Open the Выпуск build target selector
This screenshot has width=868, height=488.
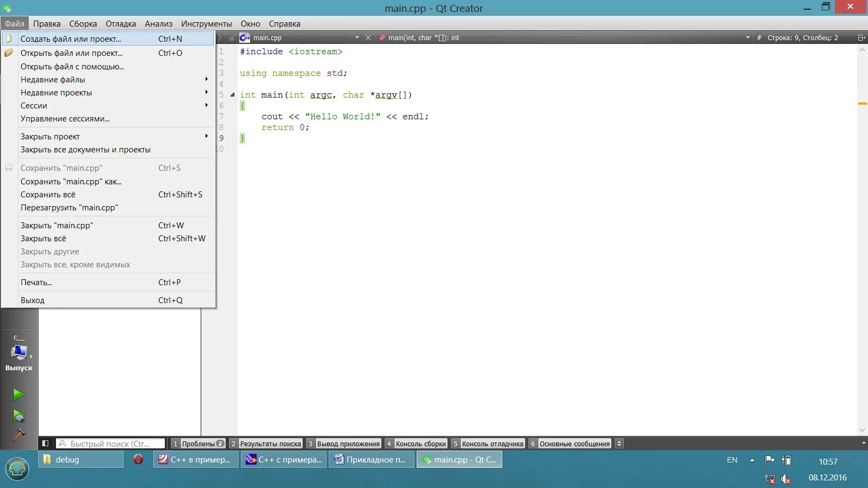pyautogui.click(x=19, y=353)
